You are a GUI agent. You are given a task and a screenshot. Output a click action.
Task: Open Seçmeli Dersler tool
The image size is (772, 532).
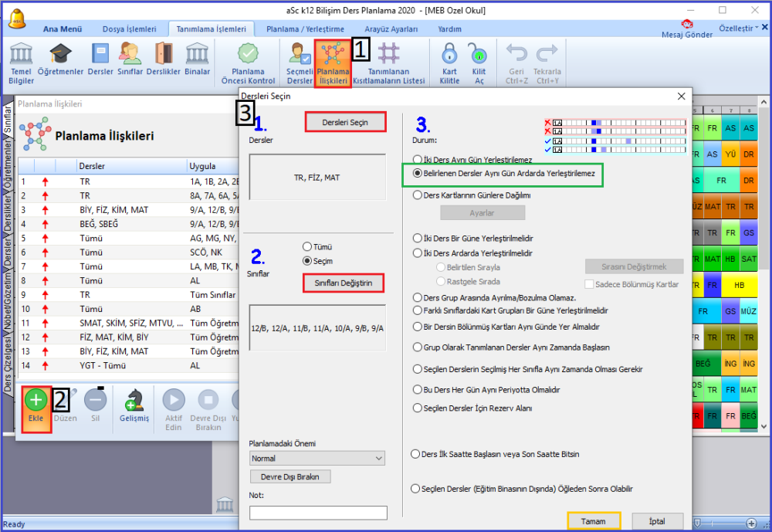[x=300, y=63]
